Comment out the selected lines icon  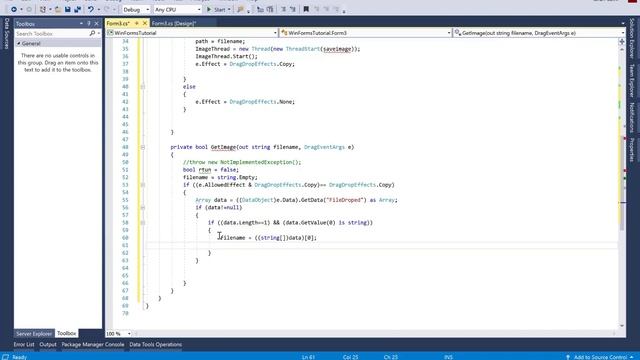(x=283, y=9)
